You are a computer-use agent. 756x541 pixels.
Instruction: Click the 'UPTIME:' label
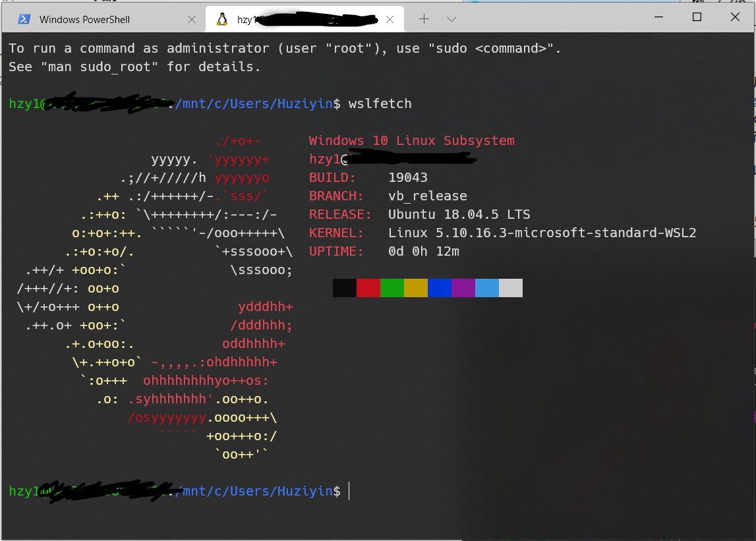336,251
